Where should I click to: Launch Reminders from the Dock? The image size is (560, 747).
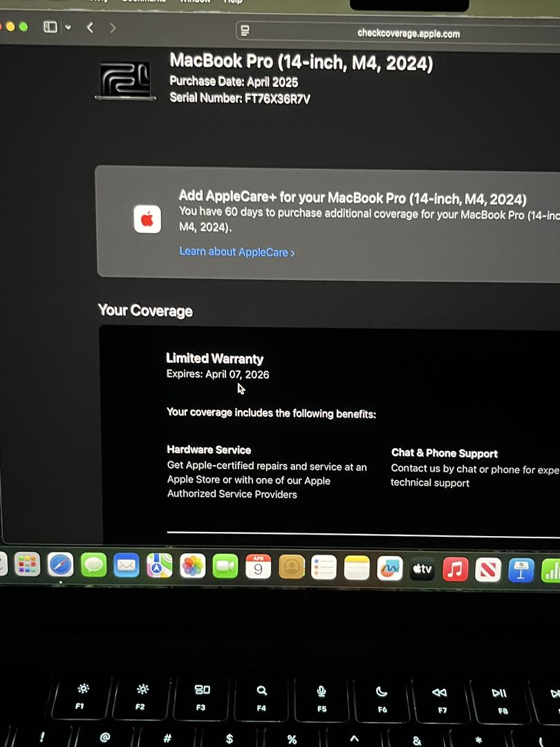(324, 568)
